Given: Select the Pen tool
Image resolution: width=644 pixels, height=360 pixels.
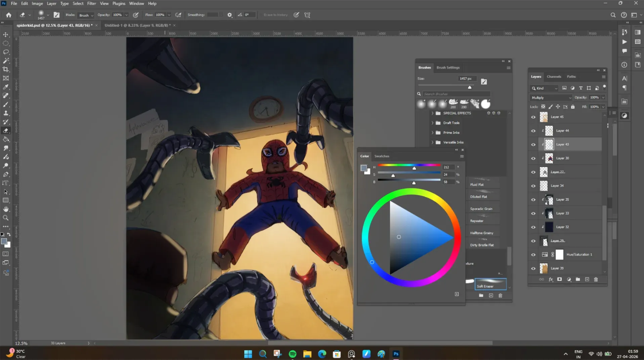Looking at the screenshot, I should (6, 174).
